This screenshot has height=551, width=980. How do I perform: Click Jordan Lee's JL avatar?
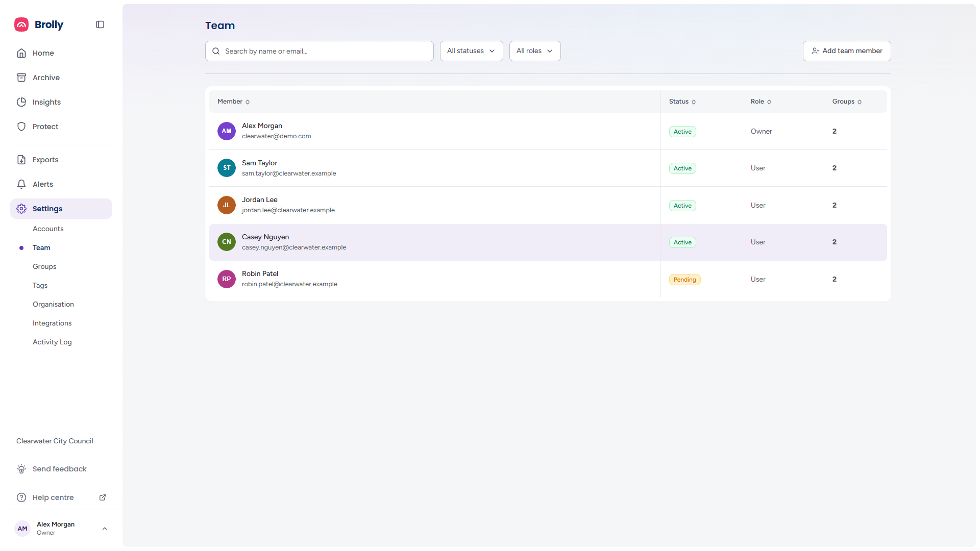tap(227, 205)
